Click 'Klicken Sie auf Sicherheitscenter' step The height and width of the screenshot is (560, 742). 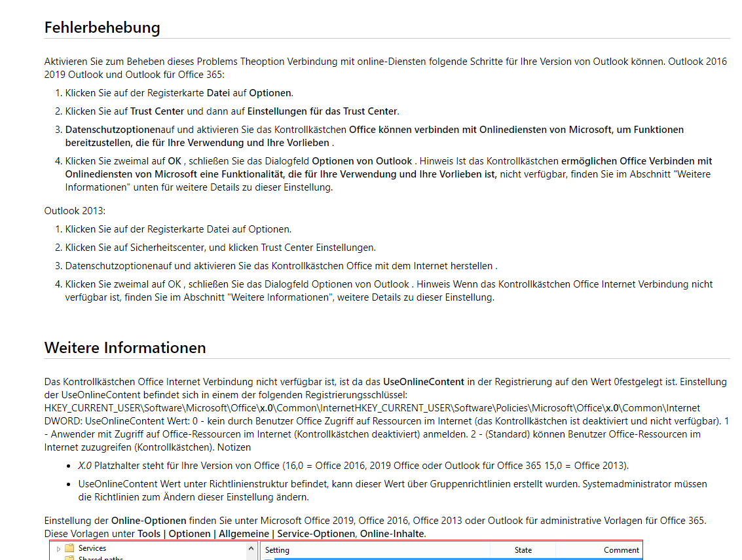click(x=221, y=248)
